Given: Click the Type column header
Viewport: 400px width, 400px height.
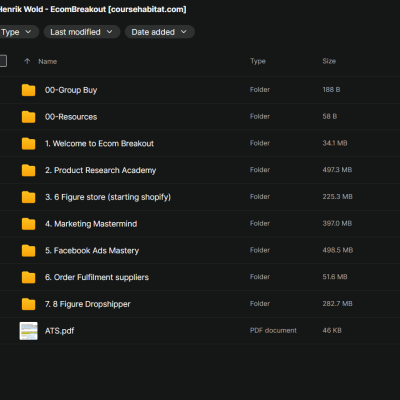Looking at the screenshot, I should 258,61.
